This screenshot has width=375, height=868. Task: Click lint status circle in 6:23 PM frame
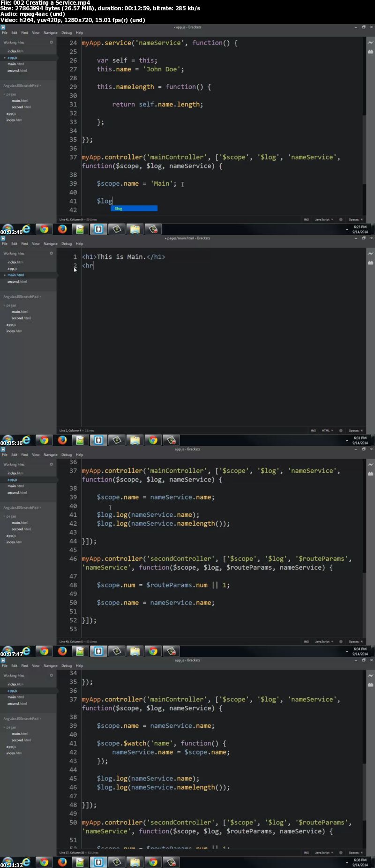341,219
